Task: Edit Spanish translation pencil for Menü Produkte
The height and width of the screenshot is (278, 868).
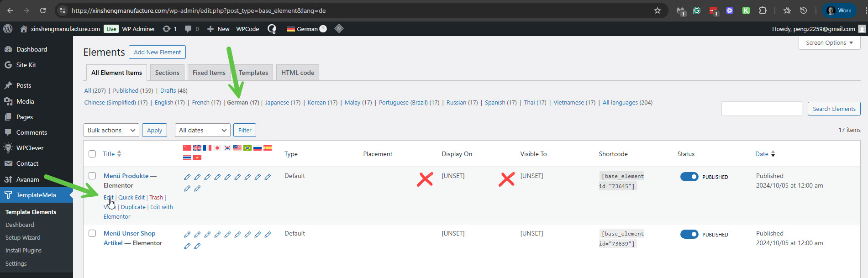Action: click(268, 177)
